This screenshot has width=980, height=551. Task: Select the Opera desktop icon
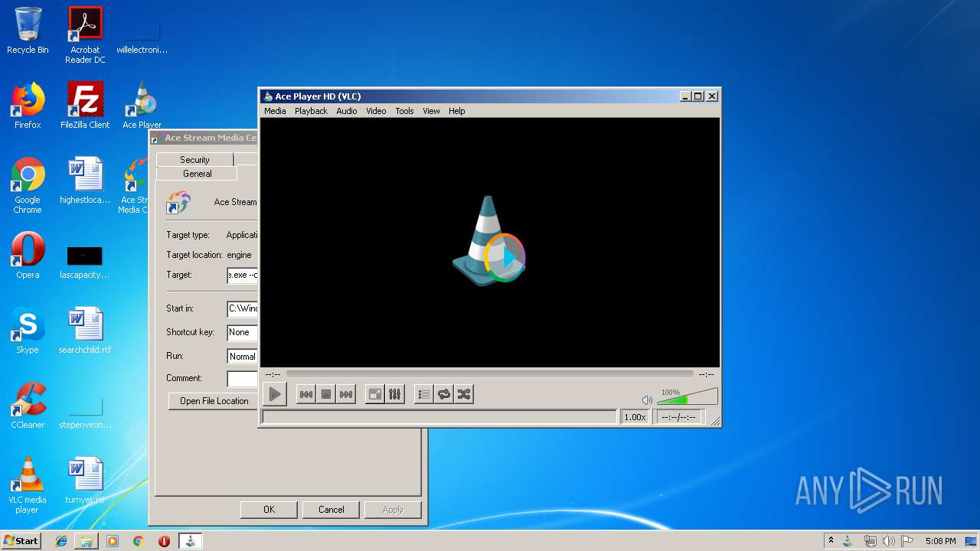(x=28, y=256)
